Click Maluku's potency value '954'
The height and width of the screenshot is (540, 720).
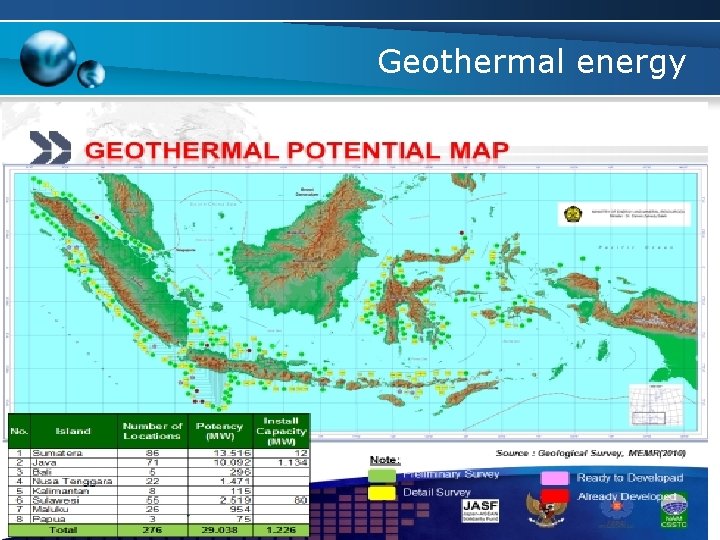[241, 509]
